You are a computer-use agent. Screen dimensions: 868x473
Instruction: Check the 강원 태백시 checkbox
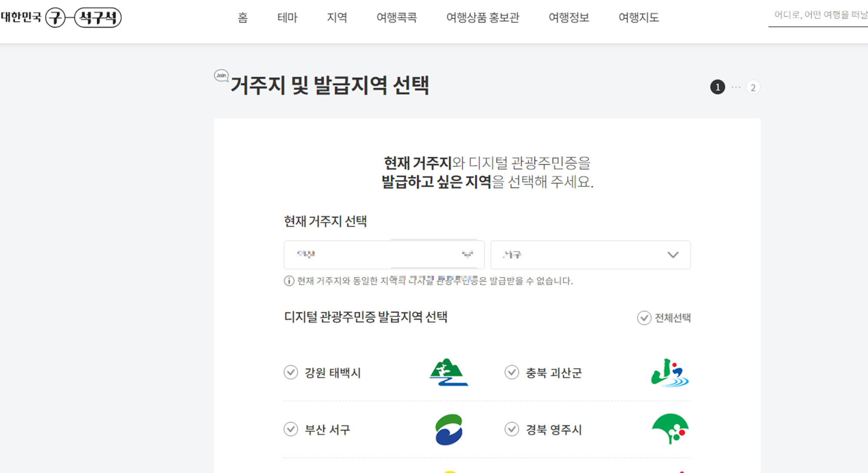click(291, 372)
